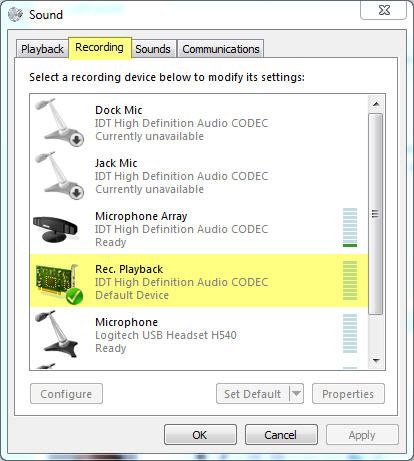Screen dimensions: 414x461
Task: Open the Sounds tab
Action: (153, 49)
